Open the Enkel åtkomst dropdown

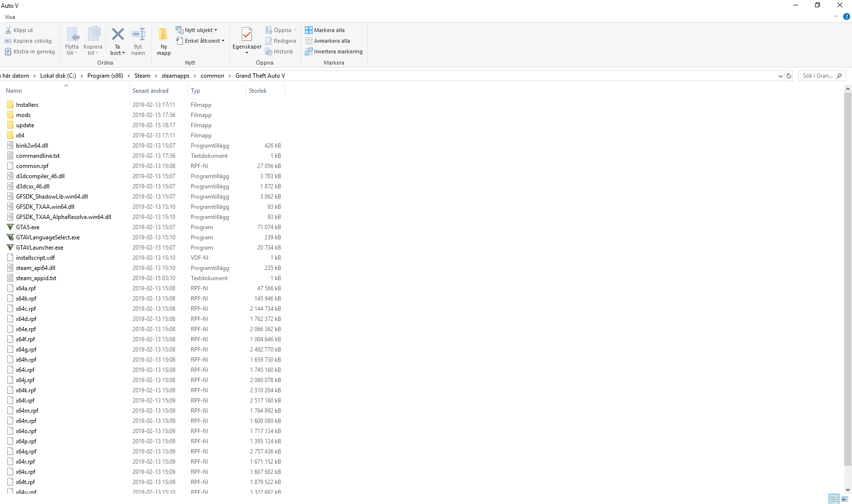[x=200, y=41]
